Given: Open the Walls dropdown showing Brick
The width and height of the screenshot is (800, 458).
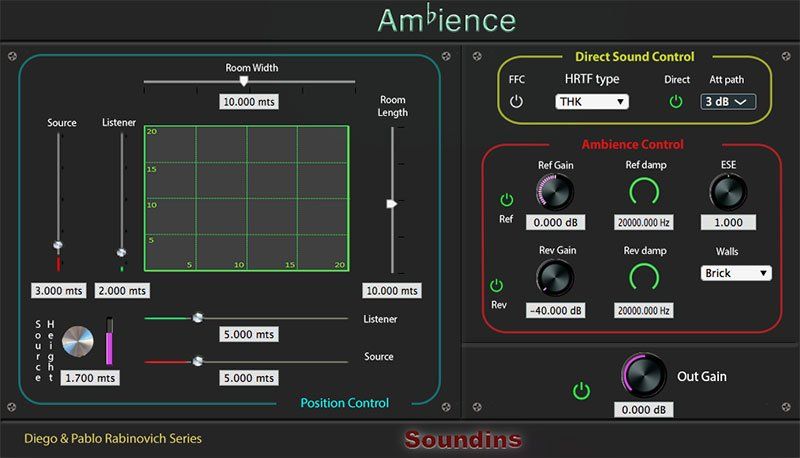Looking at the screenshot, I should 736,273.
